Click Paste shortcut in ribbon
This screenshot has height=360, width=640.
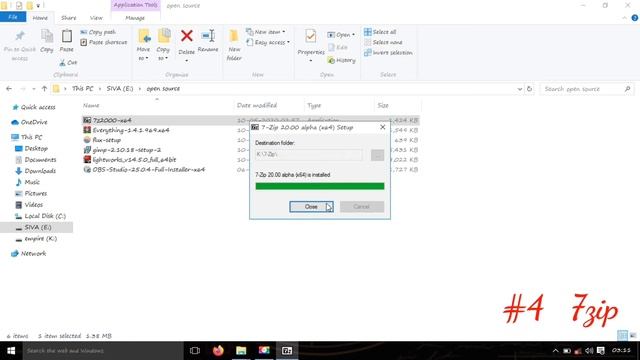pyautogui.click(x=104, y=42)
